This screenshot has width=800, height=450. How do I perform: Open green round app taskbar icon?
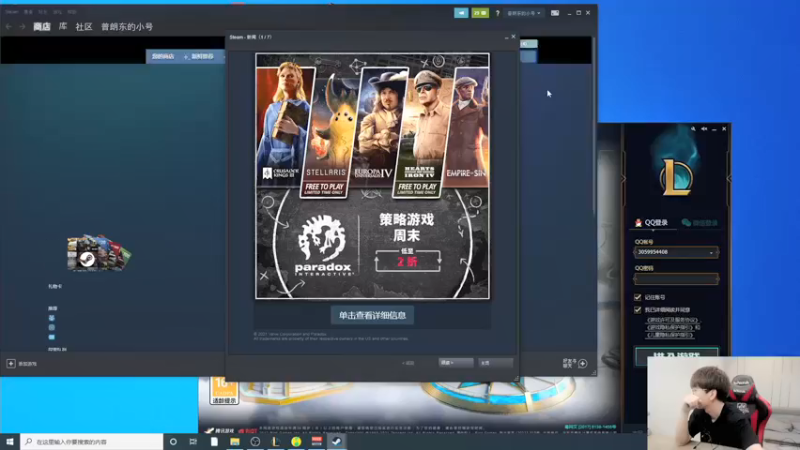[296, 441]
